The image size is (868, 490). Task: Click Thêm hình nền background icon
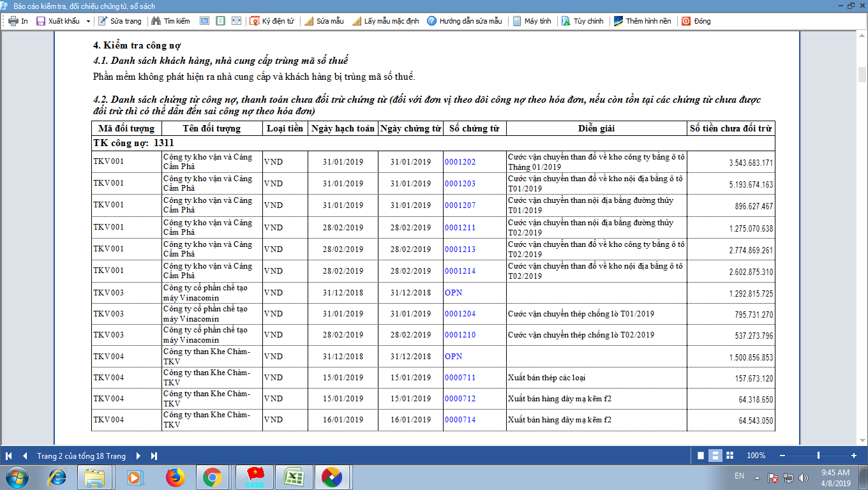[618, 21]
